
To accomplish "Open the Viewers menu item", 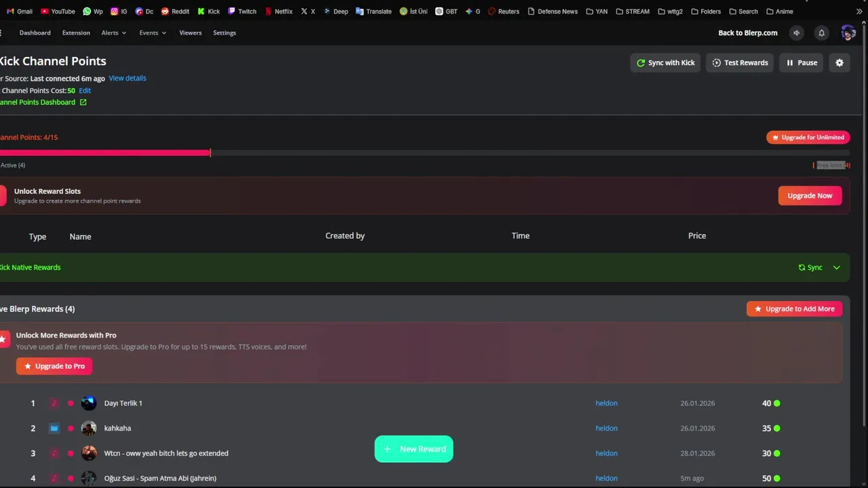I will [191, 33].
